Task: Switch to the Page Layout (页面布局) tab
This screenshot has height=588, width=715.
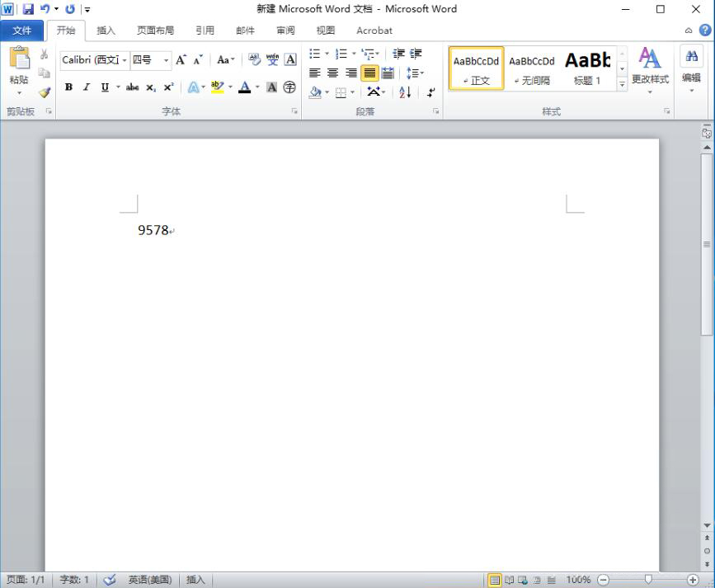Action: 156,31
